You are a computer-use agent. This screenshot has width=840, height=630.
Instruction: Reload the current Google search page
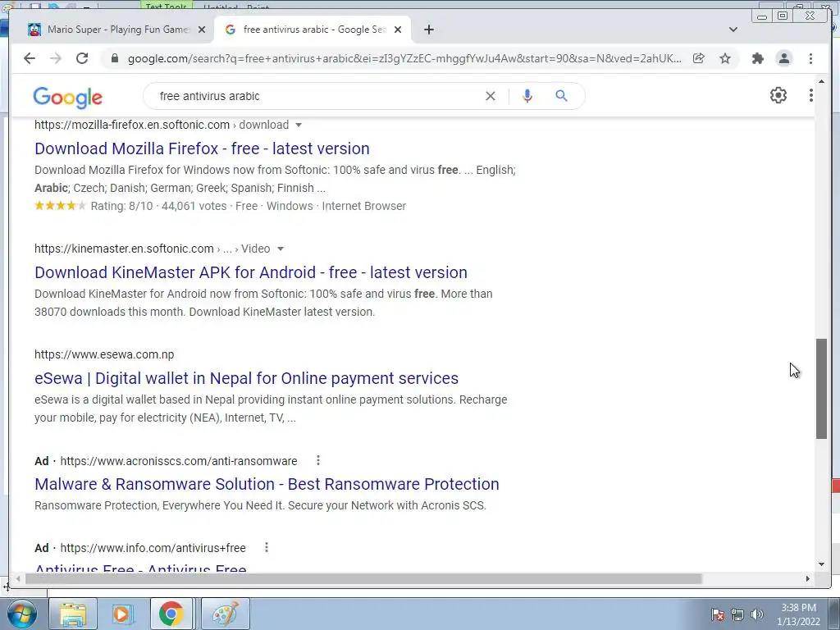tap(82, 58)
